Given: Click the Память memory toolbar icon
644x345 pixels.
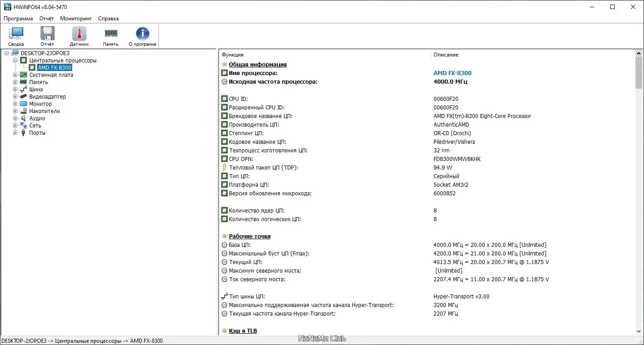Looking at the screenshot, I should click(x=111, y=33).
